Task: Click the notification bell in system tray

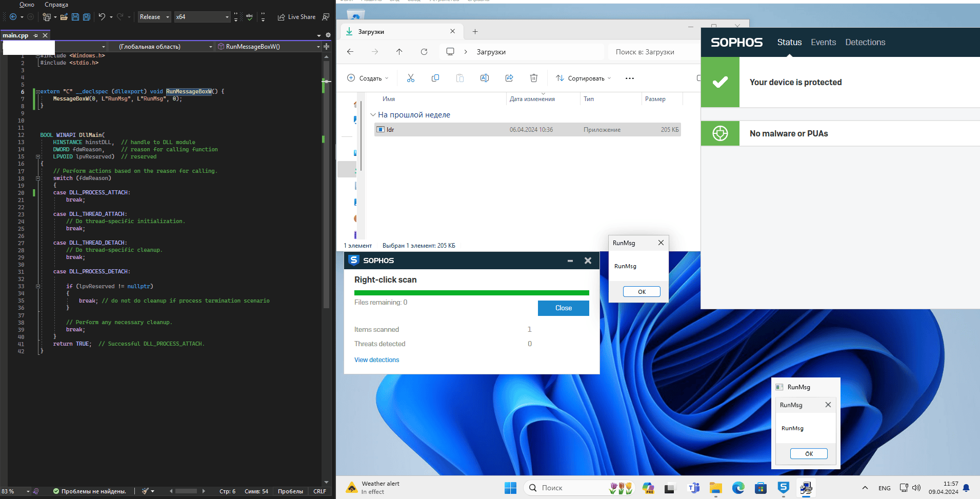Action: pos(966,488)
